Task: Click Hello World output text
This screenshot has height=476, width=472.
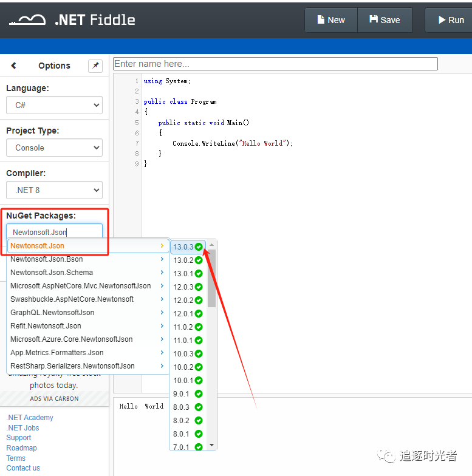Action: tap(141, 406)
